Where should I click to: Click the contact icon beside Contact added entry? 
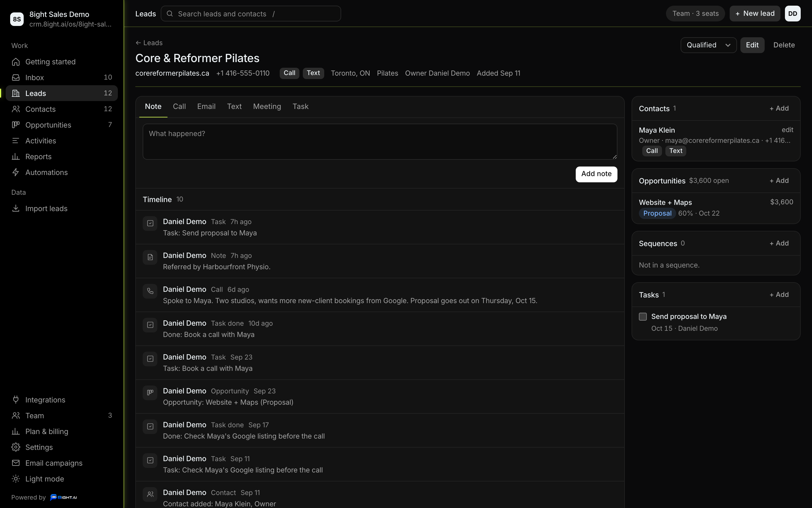point(150,494)
